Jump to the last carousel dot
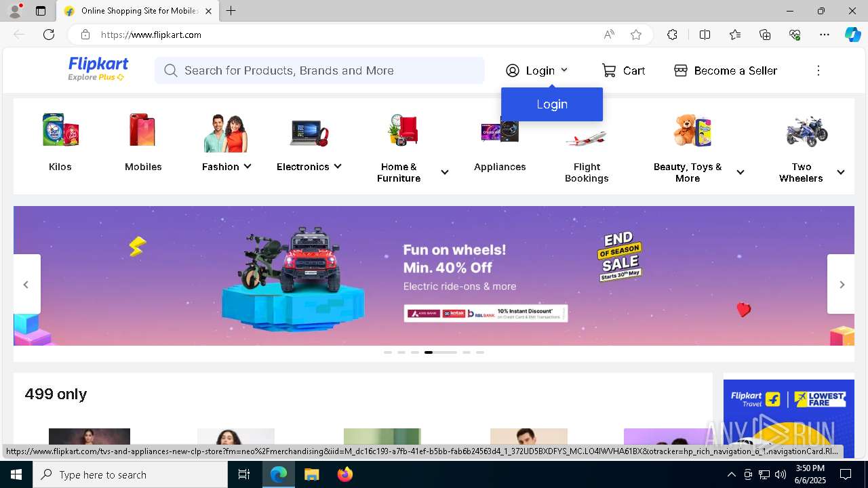 480,352
